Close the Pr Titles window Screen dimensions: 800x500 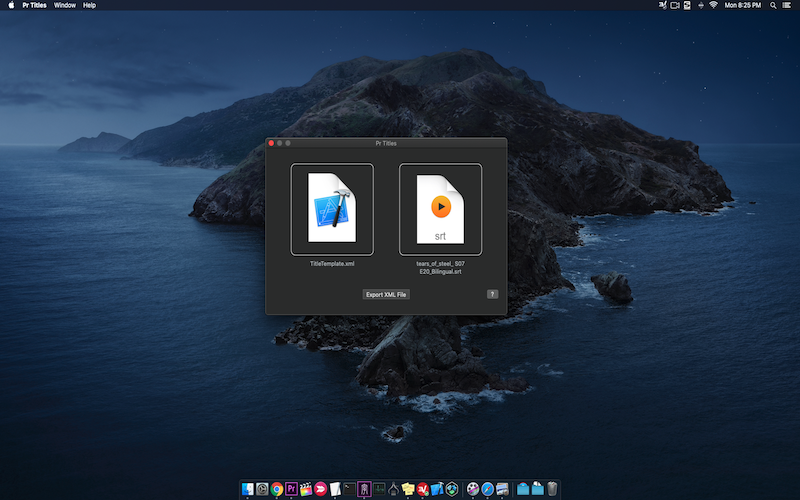271,144
